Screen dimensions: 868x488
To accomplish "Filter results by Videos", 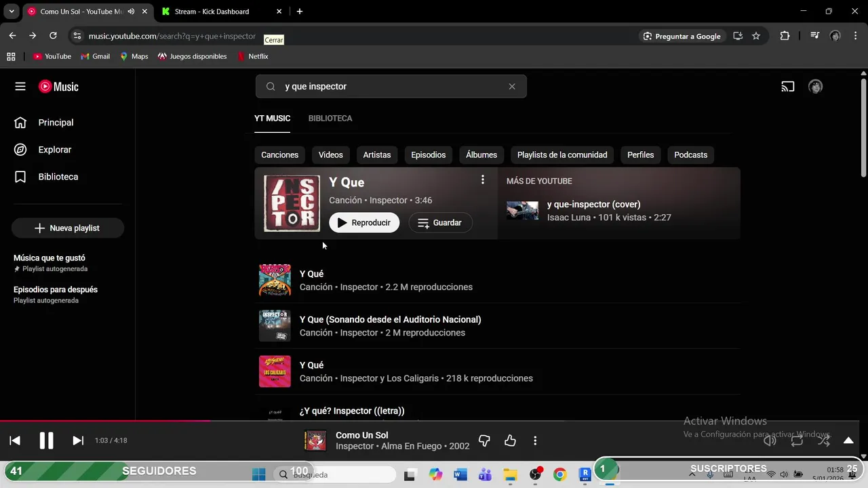I will [331, 155].
